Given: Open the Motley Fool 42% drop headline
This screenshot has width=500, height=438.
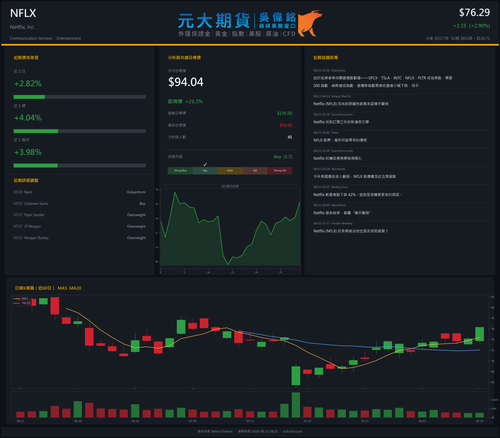Looking at the screenshot, I should coord(357,195).
